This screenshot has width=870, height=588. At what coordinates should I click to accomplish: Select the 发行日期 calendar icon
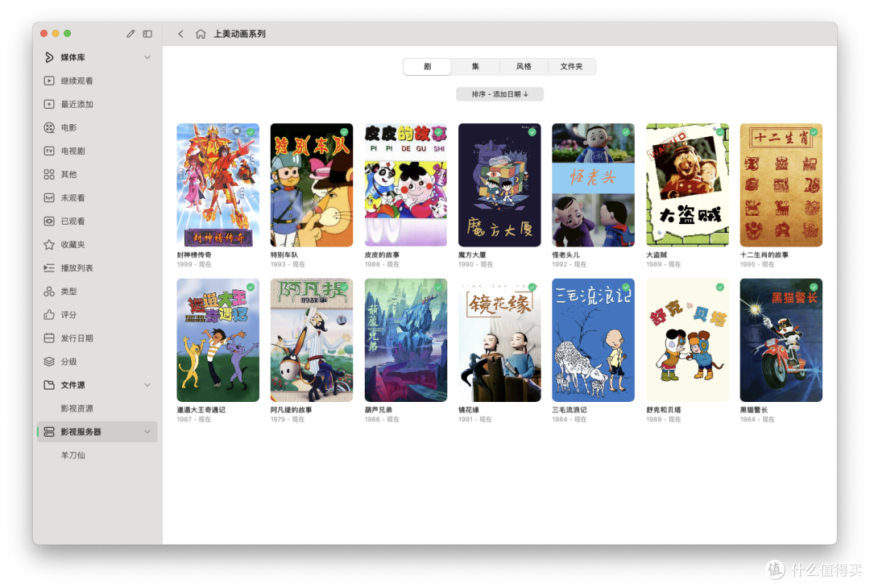50,337
